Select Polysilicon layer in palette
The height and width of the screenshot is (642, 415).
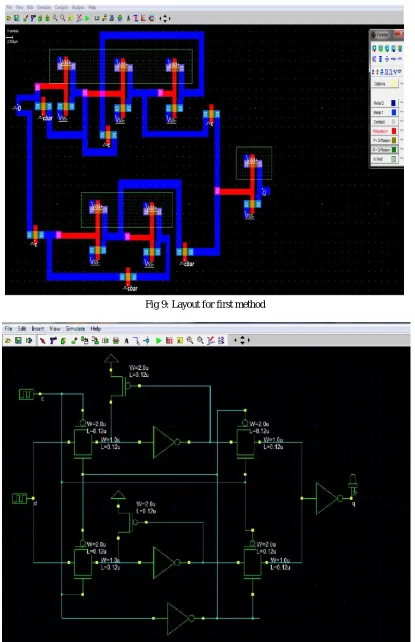385,131
